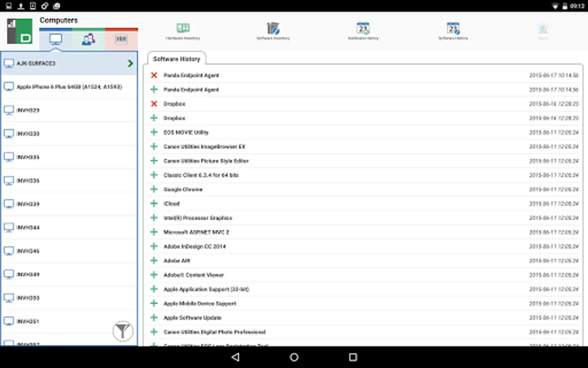Click the monitor icon beside INVH349
The image size is (588, 368).
[x=9, y=274]
